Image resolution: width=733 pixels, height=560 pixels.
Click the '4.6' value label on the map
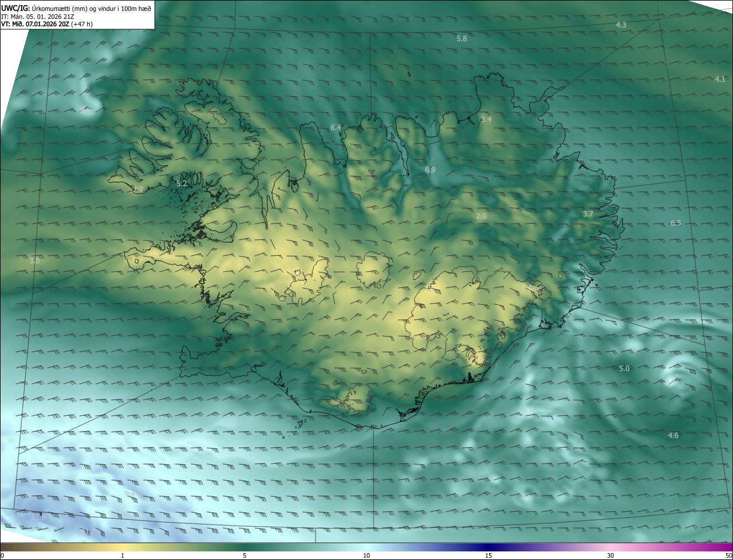coord(673,436)
